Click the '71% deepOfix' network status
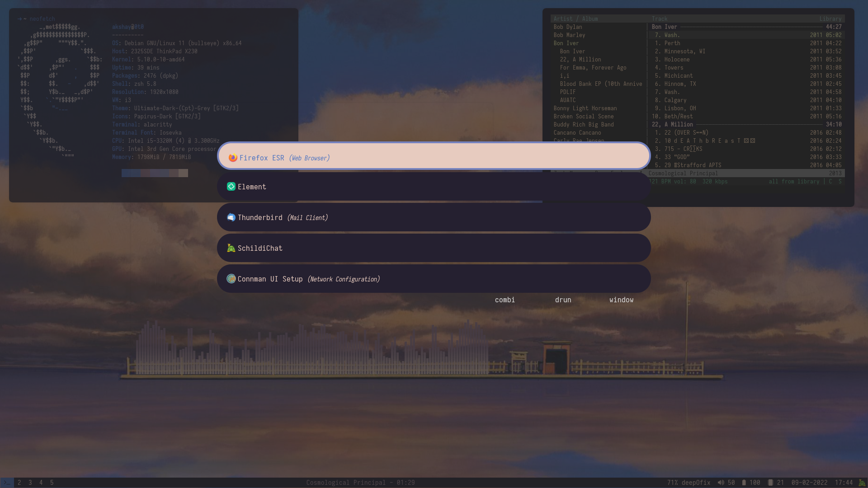This screenshot has width=868, height=488. click(x=689, y=483)
